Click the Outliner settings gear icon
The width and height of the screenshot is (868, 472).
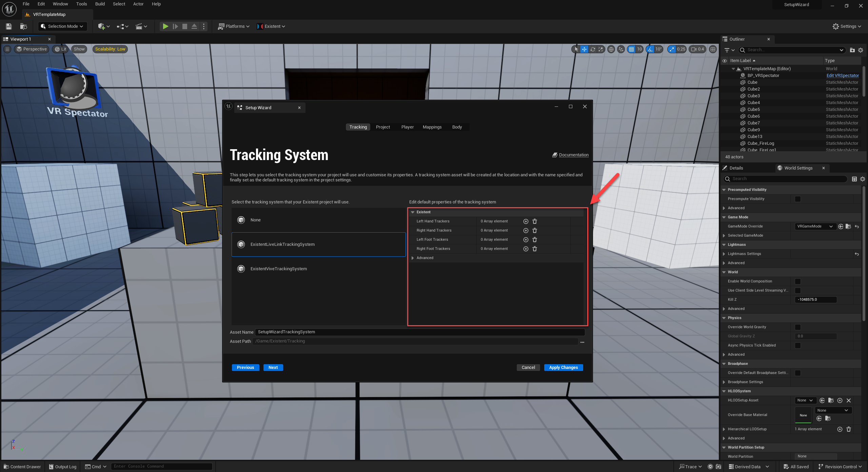coord(861,50)
